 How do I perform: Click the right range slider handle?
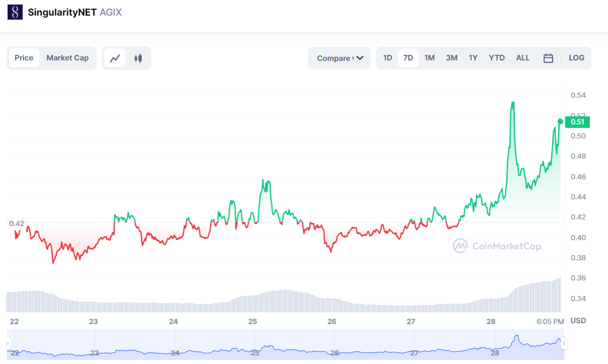pyautogui.click(x=564, y=344)
